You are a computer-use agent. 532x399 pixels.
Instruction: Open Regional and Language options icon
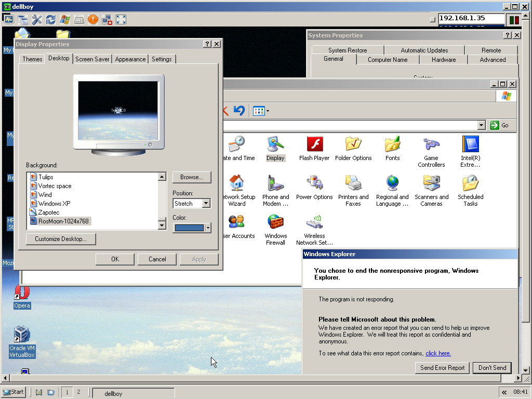click(392, 190)
